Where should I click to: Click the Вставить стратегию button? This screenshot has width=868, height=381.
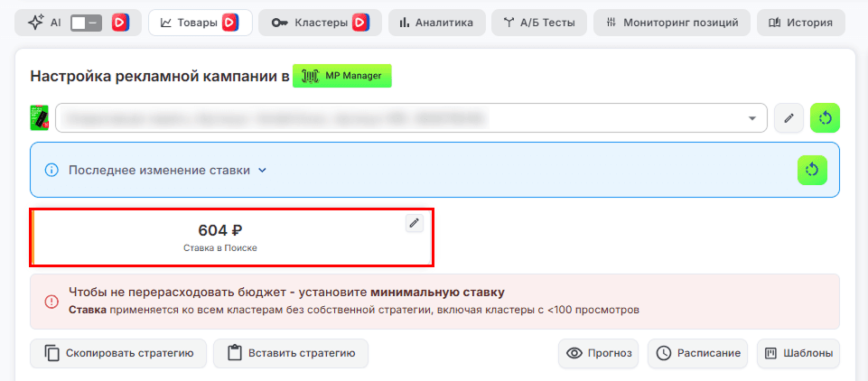coord(291,353)
